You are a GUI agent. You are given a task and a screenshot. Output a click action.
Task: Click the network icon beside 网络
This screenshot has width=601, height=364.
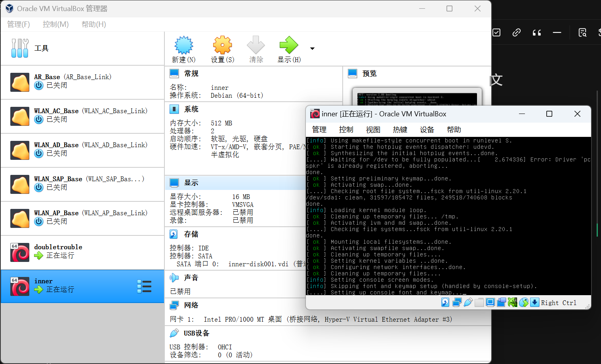[174, 305]
